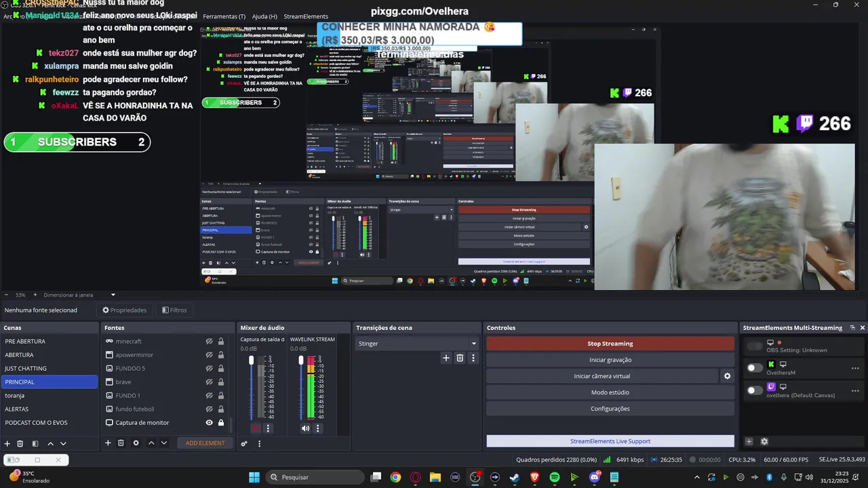868x488 pixels.
Task: Add a new source in Fontes panel
Action: click(x=108, y=443)
